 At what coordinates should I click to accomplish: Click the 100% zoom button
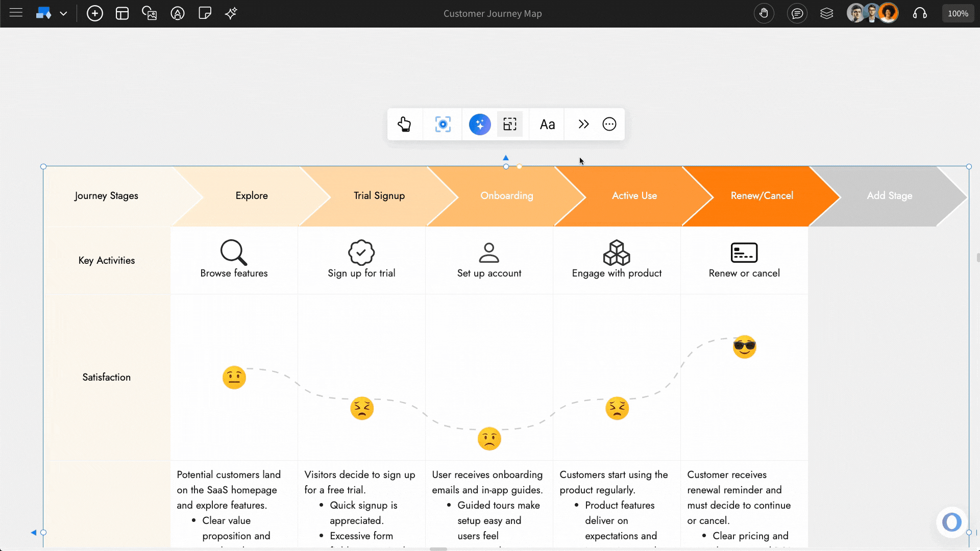pyautogui.click(x=958, y=13)
